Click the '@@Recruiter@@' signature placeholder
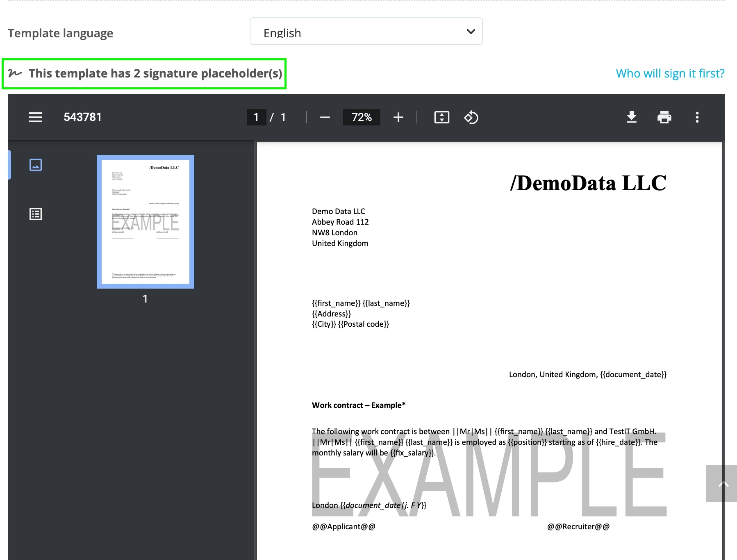The image size is (737, 560). tap(578, 526)
